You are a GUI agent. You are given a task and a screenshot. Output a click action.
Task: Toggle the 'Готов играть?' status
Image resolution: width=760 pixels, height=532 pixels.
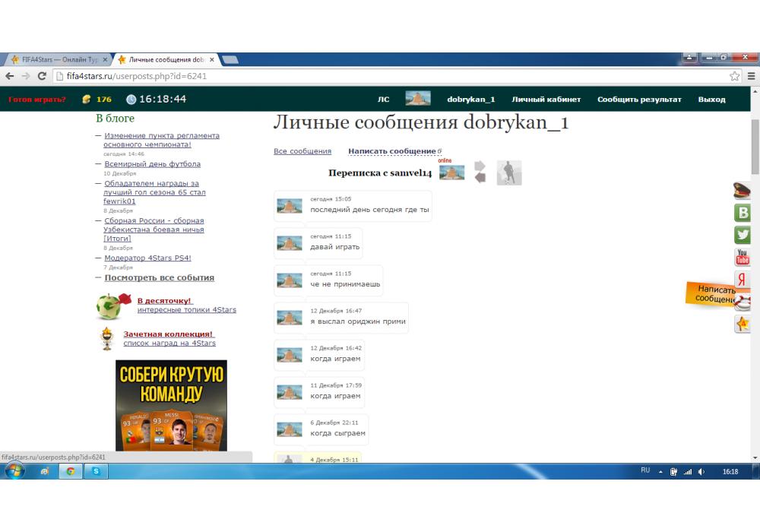pyautogui.click(x=37, y=100)
